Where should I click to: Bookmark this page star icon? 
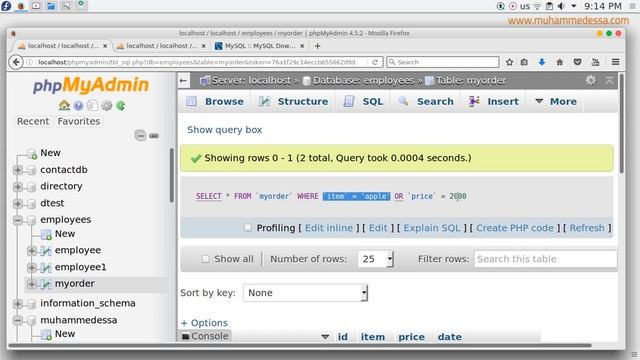pos(509,62)
